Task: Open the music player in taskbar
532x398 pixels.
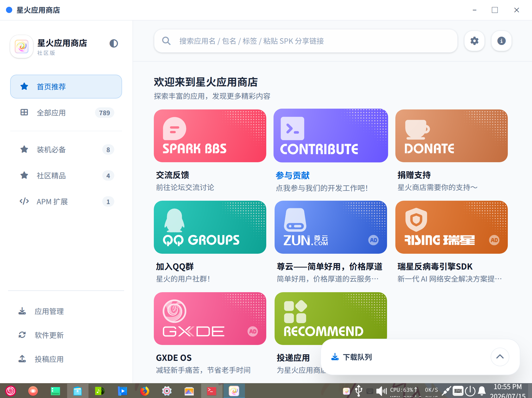Action: 100,391
